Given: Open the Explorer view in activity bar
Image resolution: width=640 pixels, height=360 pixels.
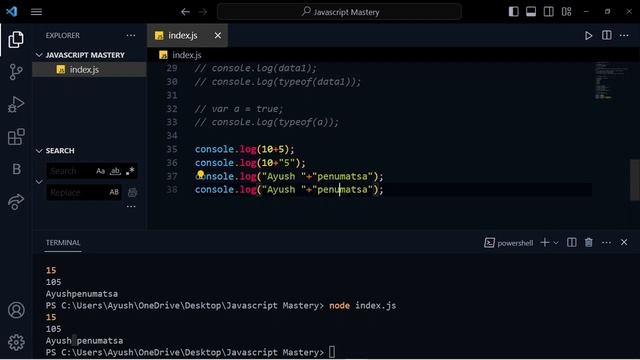Looking at the screenshot, I should click(x=16, y=40).
